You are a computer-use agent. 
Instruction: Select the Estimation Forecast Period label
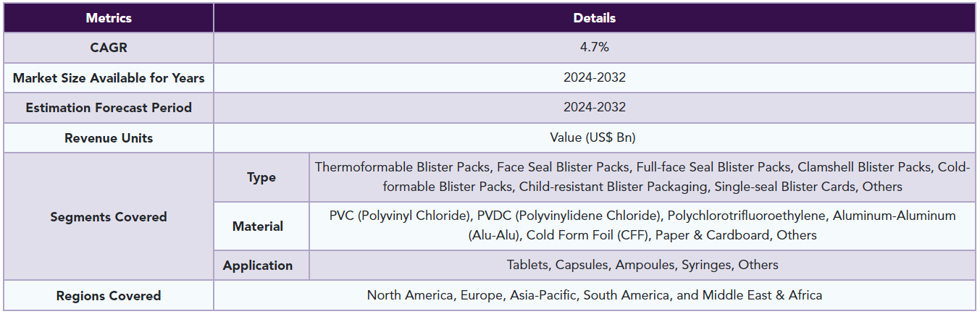109,108
